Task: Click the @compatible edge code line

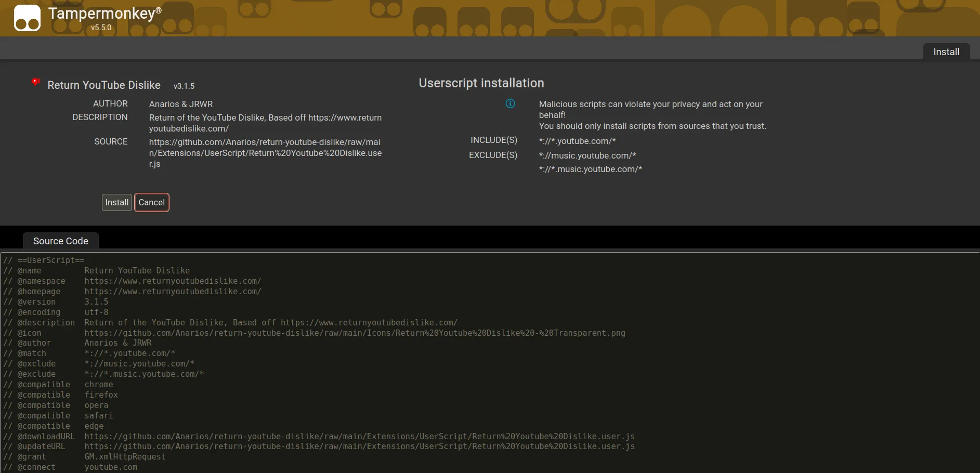Action: point(54,426)
